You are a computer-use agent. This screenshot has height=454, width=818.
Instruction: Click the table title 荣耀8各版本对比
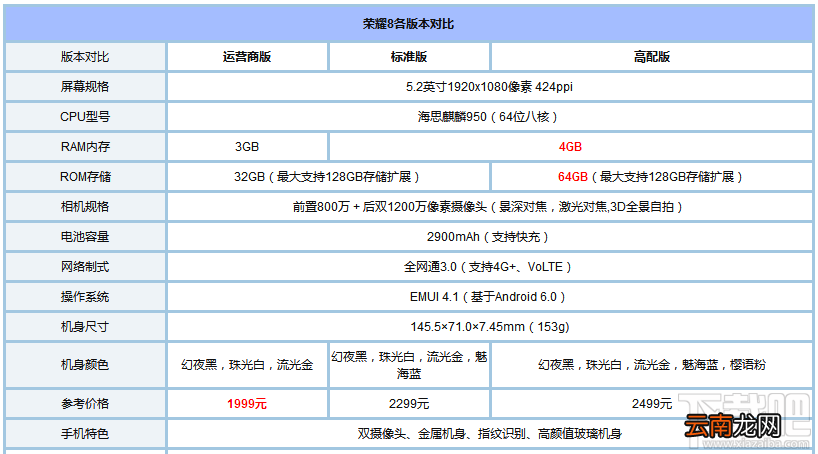[408, 24]
